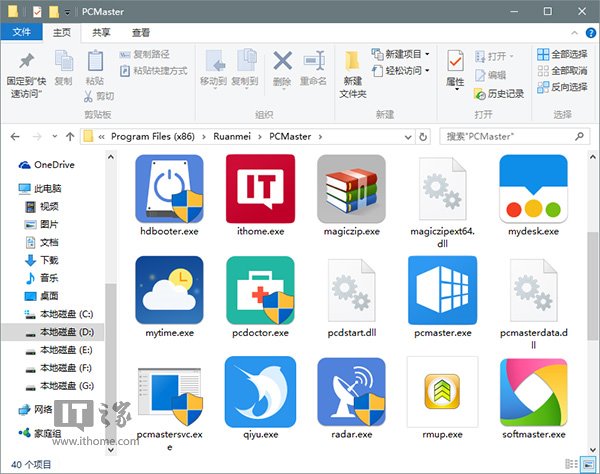Collapse the ribbon with chevron

(574, 33)
